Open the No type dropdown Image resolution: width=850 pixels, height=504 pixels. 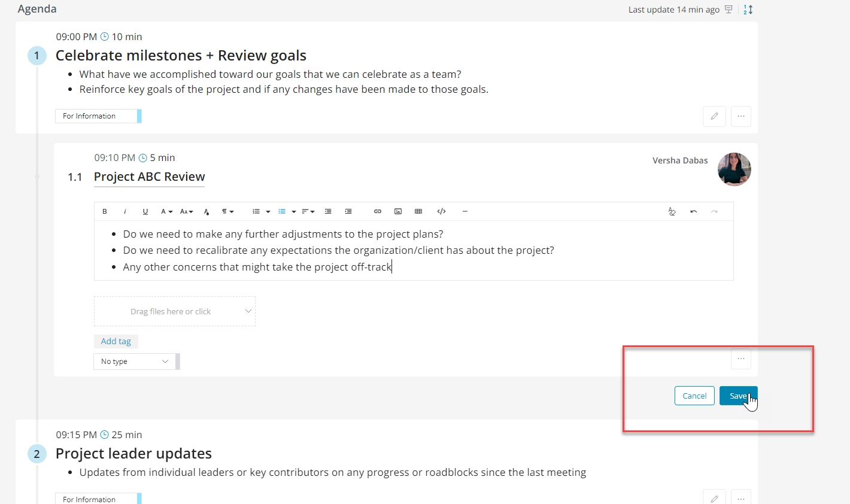pyautogui.click(x=135, y=362)
